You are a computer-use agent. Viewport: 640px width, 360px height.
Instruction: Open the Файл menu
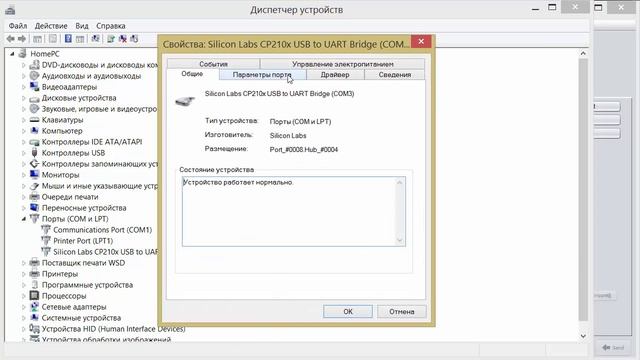tap(18, 26)
